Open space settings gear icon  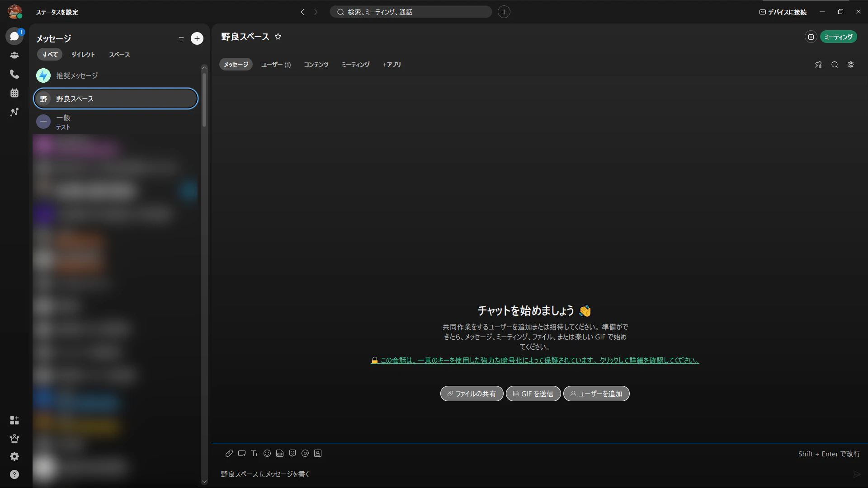(851, 65)
